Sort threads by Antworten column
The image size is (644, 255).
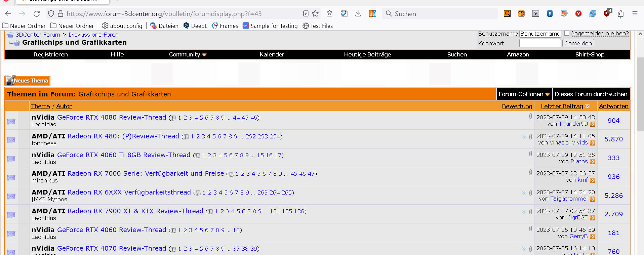tap(613, 106)
